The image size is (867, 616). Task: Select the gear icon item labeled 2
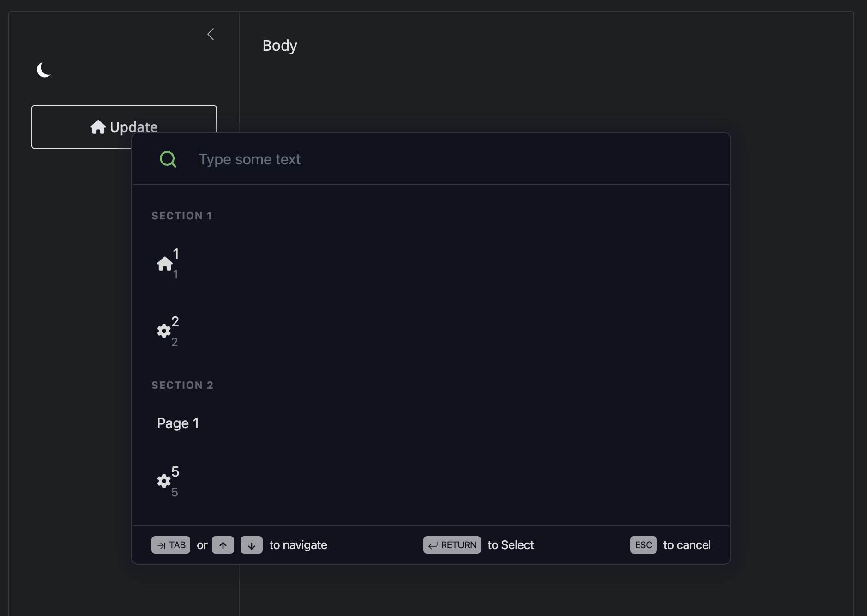(x=168, y=331)
